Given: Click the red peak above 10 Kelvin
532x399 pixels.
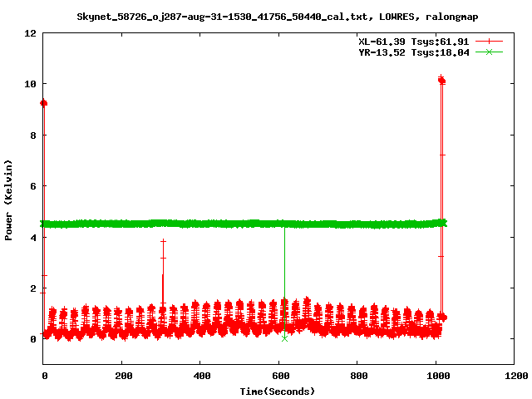Looking at the screenshot, I should coord(441,80).
